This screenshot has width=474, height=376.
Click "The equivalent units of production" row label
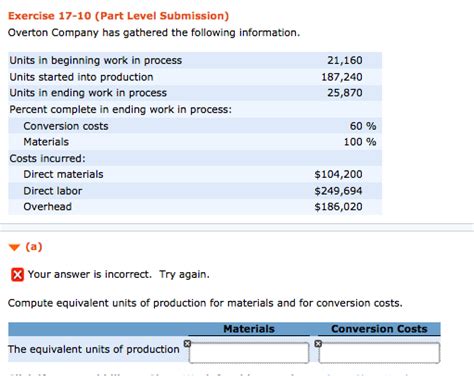pos(94,349)
